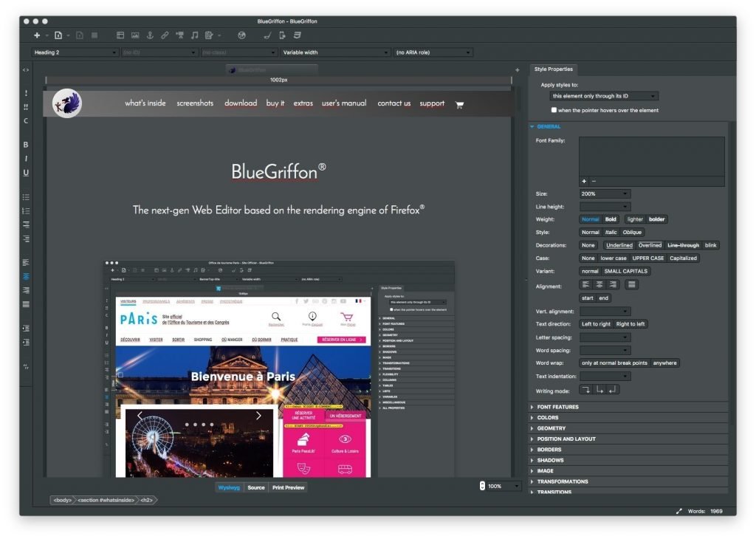Set word wrap to anywhere
The width and height of the screenshot is (756, 539).
pyautogui.click(x=664, y=363)
